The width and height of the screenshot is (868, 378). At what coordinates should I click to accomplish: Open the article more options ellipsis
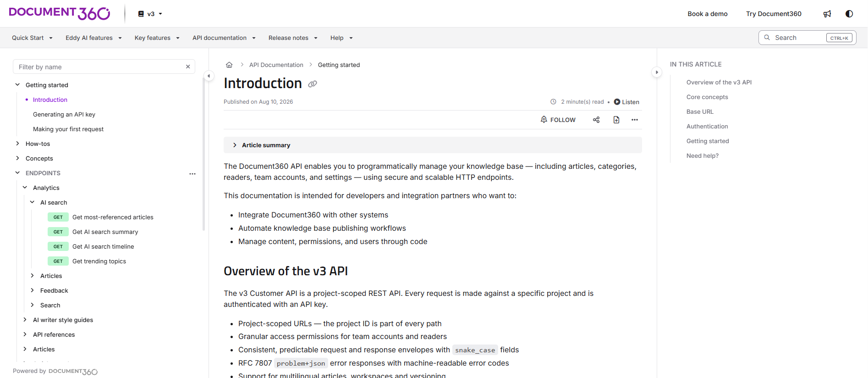coord(635,120)
